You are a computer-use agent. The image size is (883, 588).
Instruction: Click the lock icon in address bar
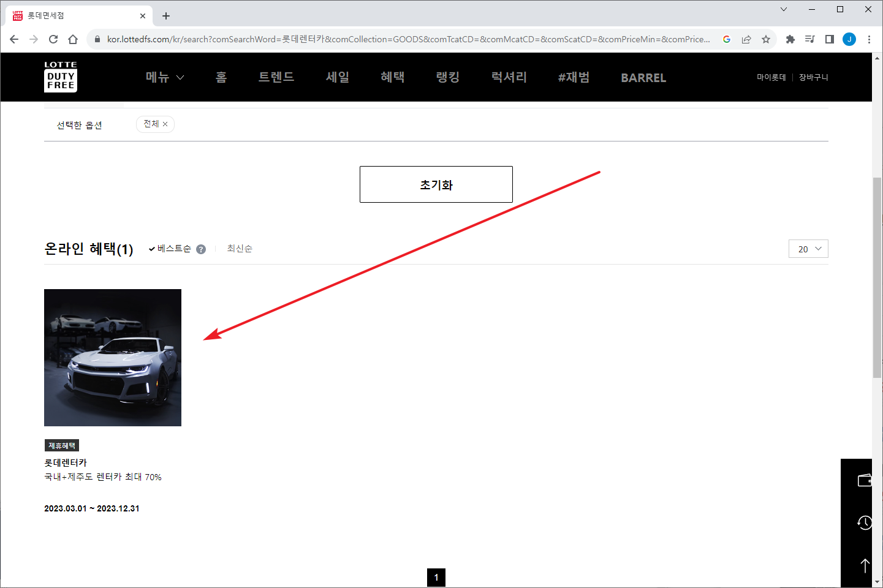[97, 39]
